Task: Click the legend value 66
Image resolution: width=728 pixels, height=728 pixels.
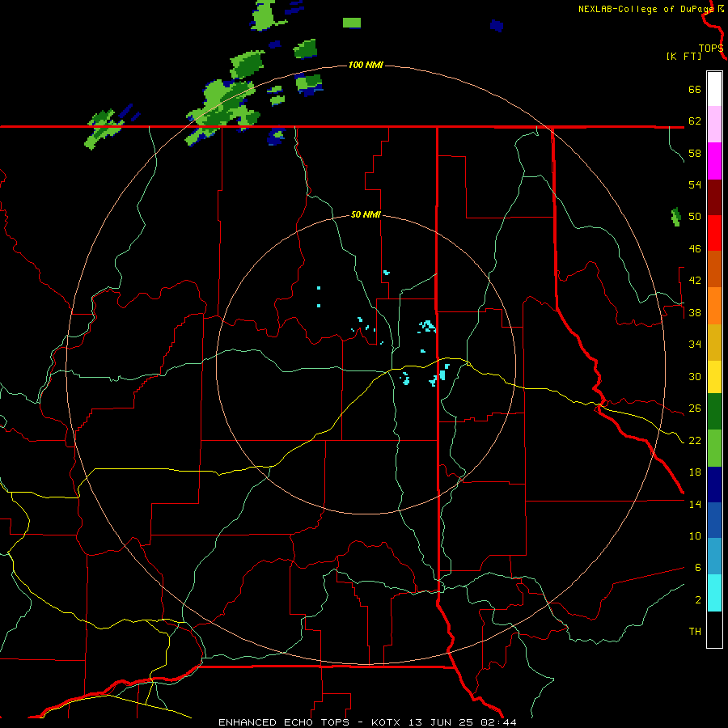Action: [695, 90]
